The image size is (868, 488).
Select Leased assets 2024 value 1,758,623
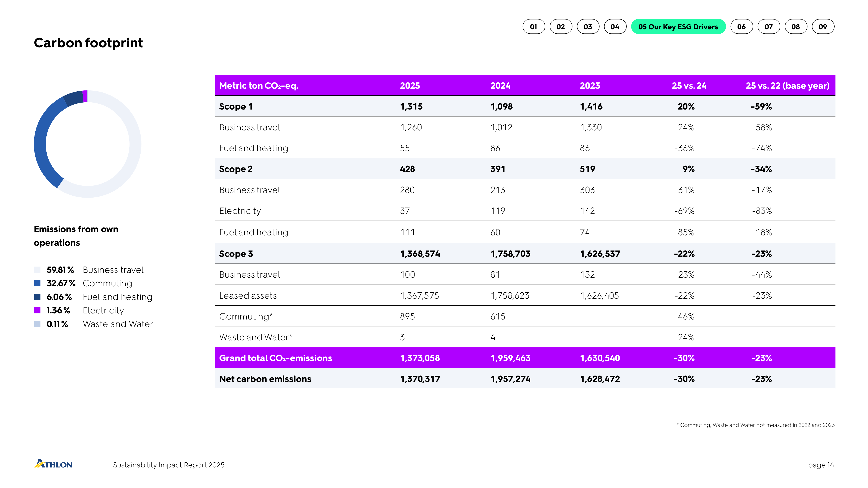coord(510,296)
